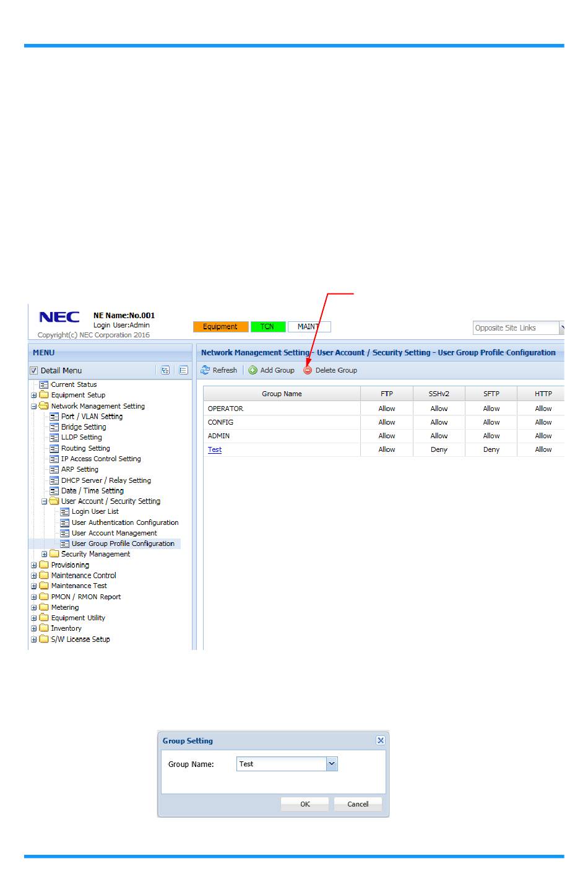This screenshot has width=588, height=879.
Task: Click the Refresh toolbar icon
Action: (x=205, y=370)
